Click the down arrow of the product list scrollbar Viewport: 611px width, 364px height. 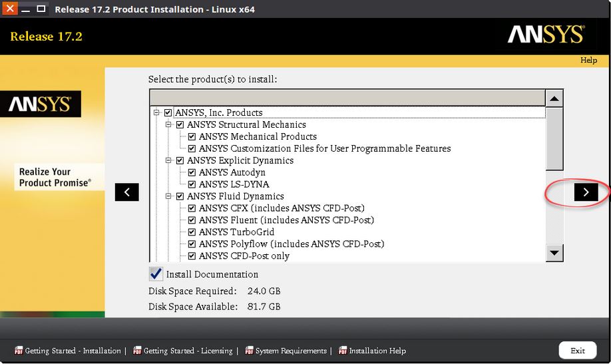554,253
